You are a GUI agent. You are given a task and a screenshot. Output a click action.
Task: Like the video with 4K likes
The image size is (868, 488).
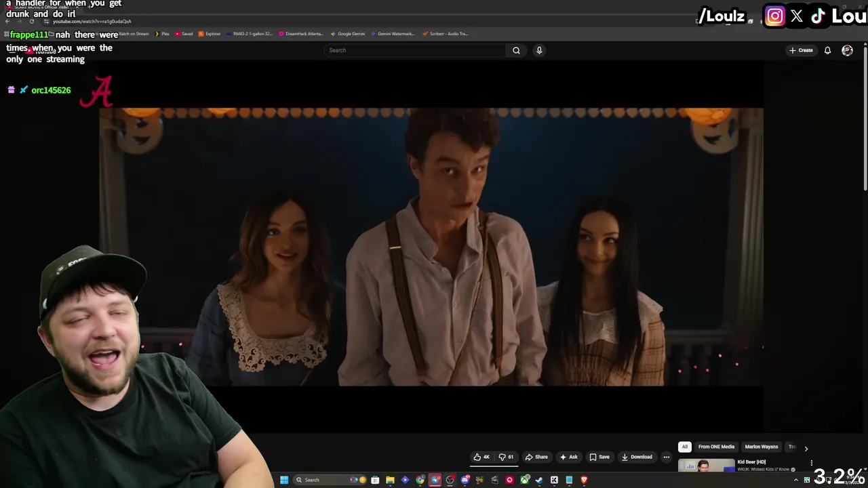point(481,457)
